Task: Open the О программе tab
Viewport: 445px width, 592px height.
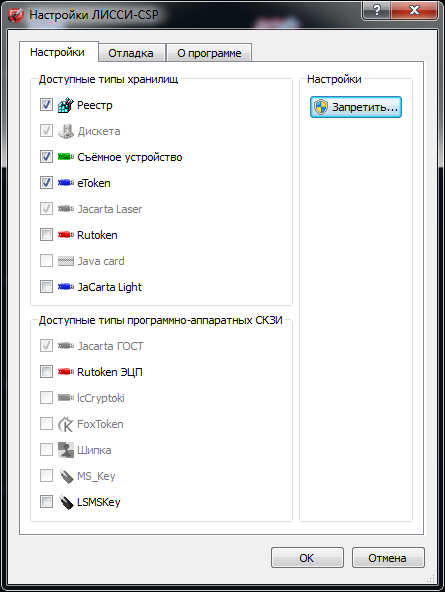Action: tap(209, 53)
